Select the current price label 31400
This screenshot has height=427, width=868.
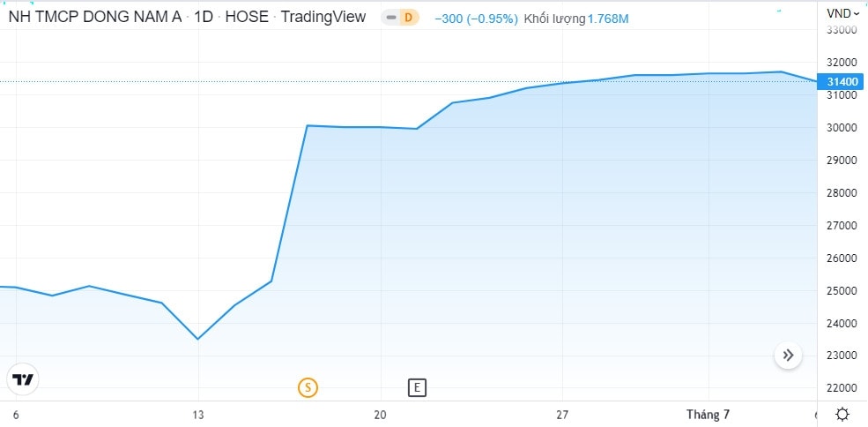coord(841,82)
